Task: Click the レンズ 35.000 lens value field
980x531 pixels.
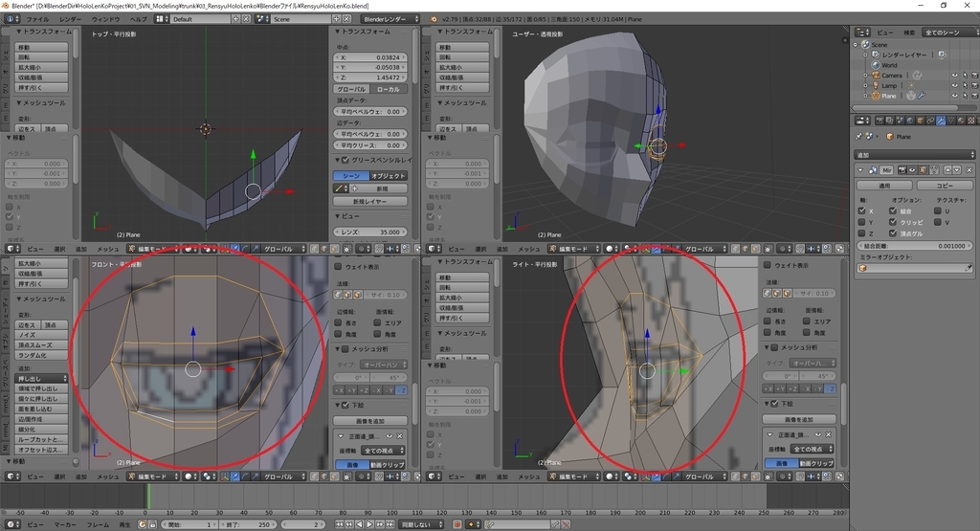Action: (x=370, y=232)
